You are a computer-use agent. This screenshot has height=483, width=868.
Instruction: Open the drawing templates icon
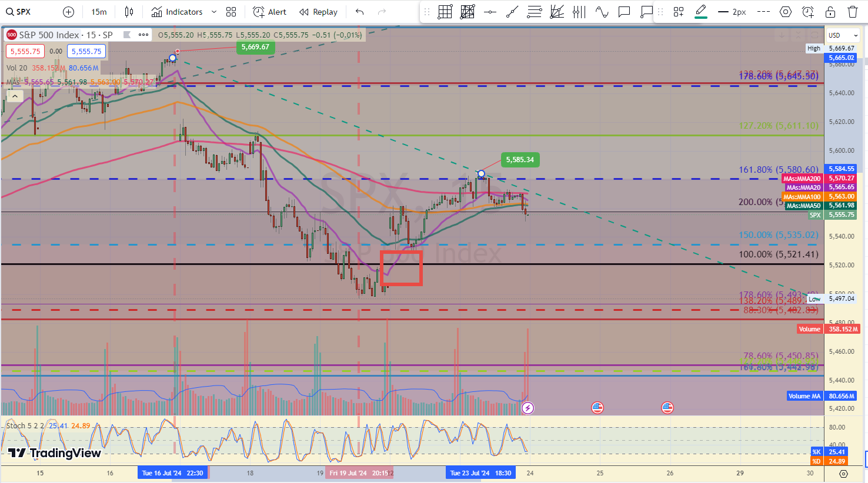[x=679, y=12]
